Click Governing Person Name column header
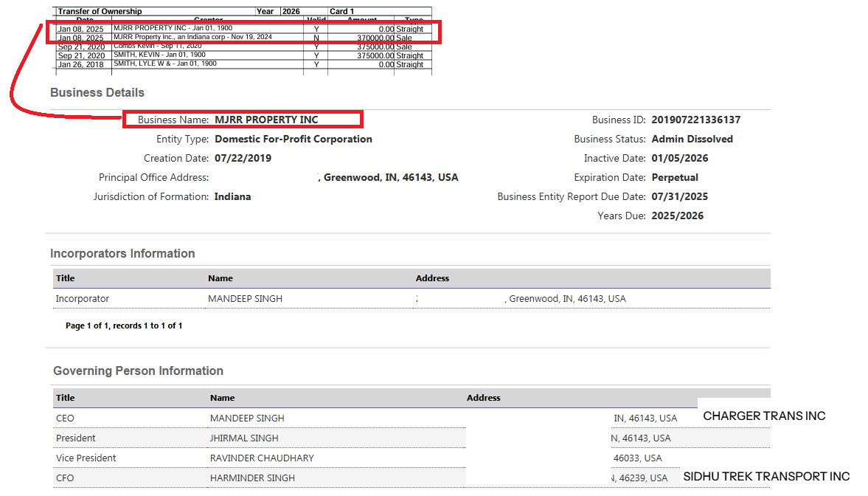 [x=223, y=398]
